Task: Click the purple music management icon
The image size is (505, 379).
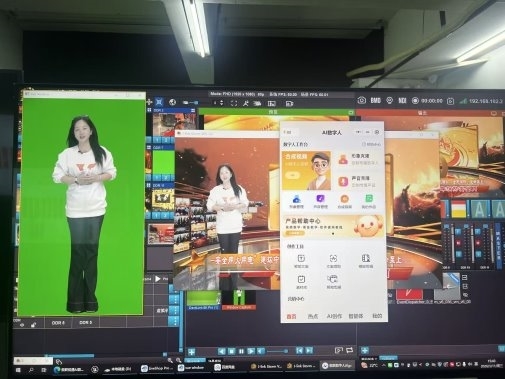Action: point(320,199)
